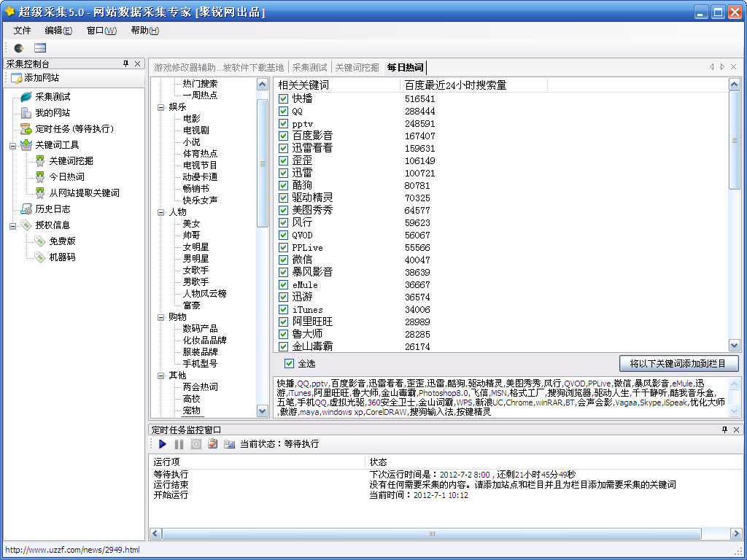The height and width of the screenshot is (560, 747).
Task: Click the 定时任务 (等待执行) icon
Action: point(26,128)
